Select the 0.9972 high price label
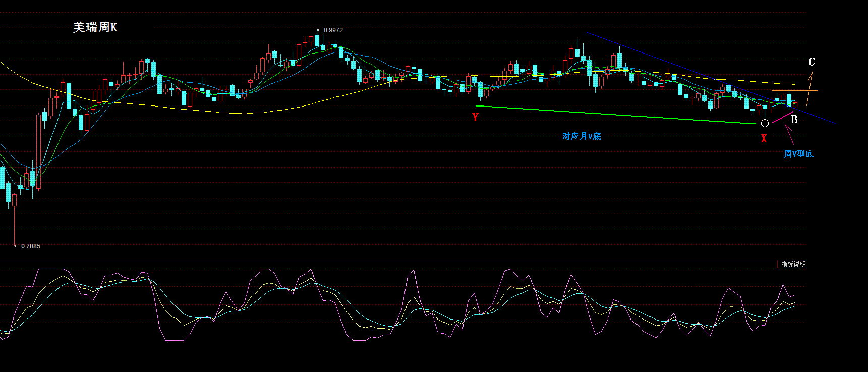Viewport: 868px width, 372px height. [x=333, y=30]
